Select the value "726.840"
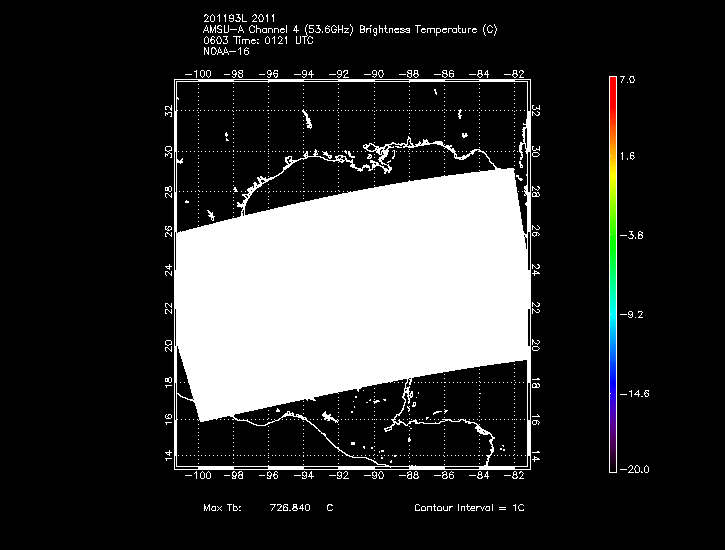Viewport: 725px width, 550px height. point(290,508)
